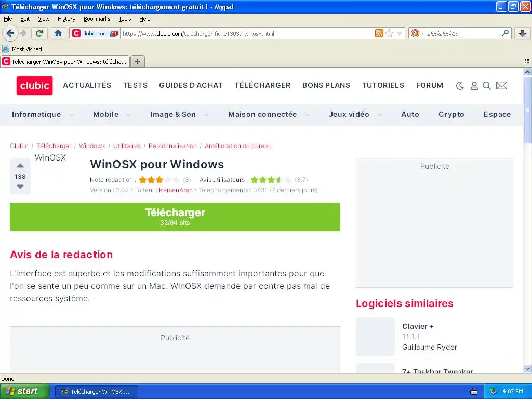Open TÉLÉCHARGER in the top navigation
Image resolution: width=532 pixels, height=399 pixels.
pyautogui.click(x=262, y=85)
